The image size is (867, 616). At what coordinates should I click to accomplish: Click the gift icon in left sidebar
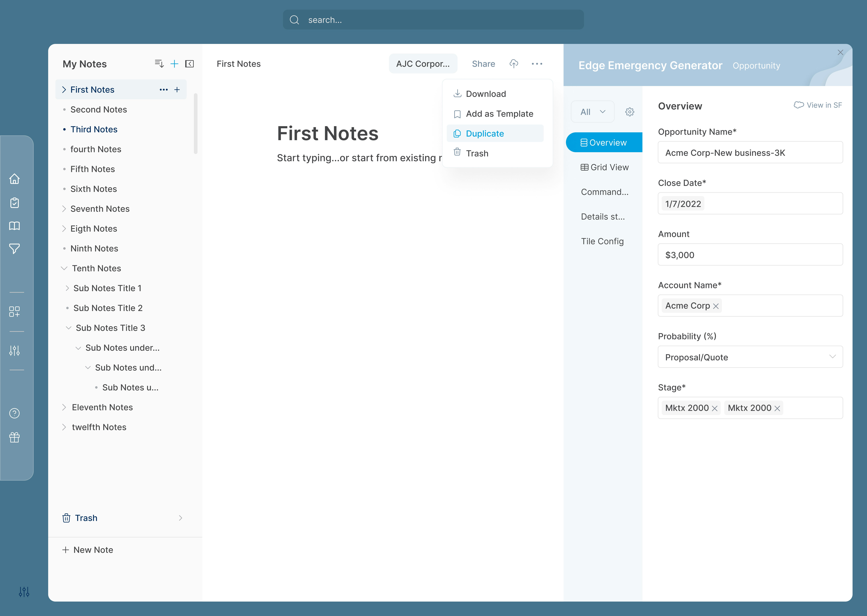pyautogui.click(x=14, y=437)
